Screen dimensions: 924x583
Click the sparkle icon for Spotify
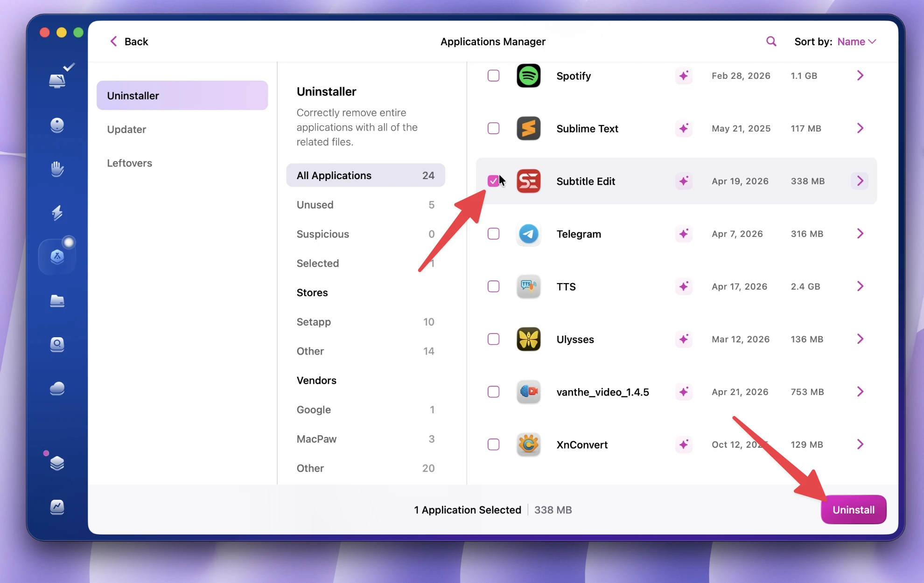(x=684, y=76)
